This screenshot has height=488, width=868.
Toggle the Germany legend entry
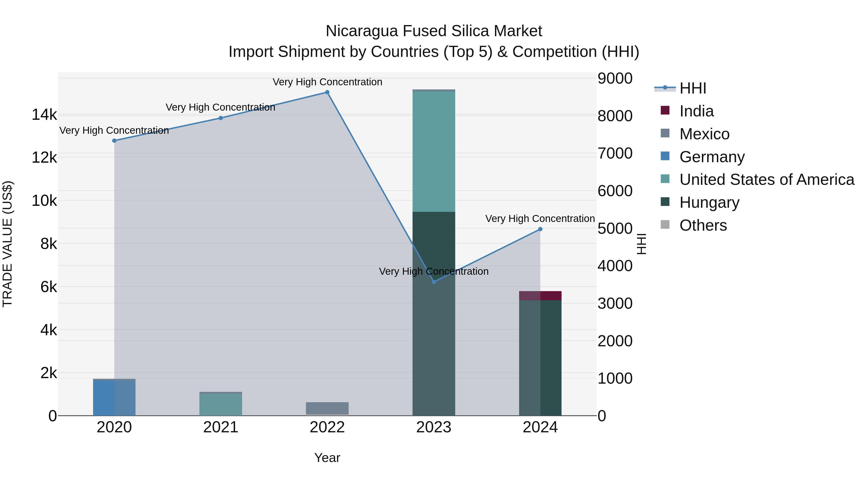[703, 157]
